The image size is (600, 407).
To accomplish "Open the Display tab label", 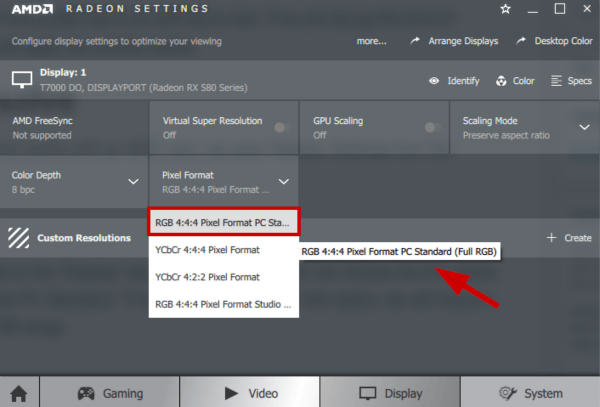I will click(403, 394).
